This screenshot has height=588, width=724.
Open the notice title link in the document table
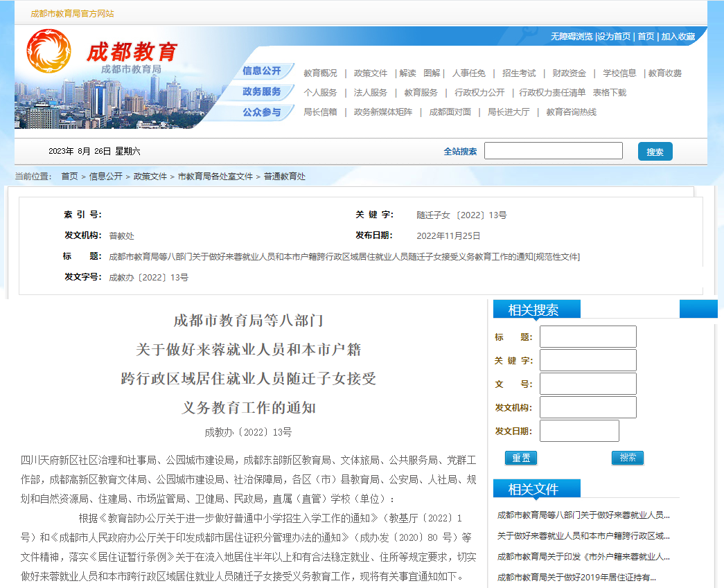click(345, 257)
